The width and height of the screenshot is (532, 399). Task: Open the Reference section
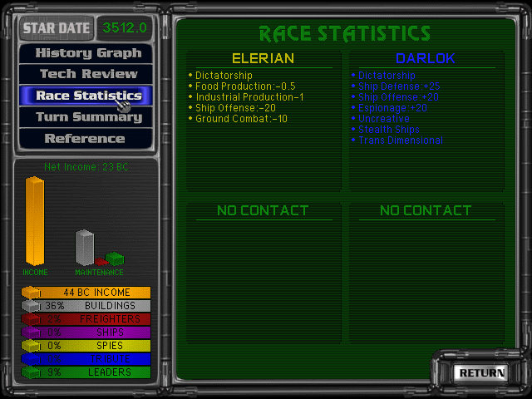pos(86,139)
